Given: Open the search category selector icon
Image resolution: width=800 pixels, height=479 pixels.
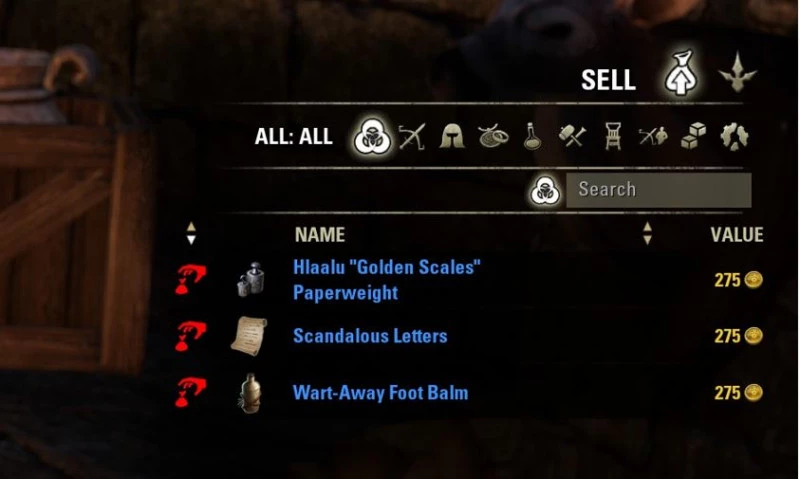Looking at the screenshot, I should pyautogui.click(x=545, y=190).
